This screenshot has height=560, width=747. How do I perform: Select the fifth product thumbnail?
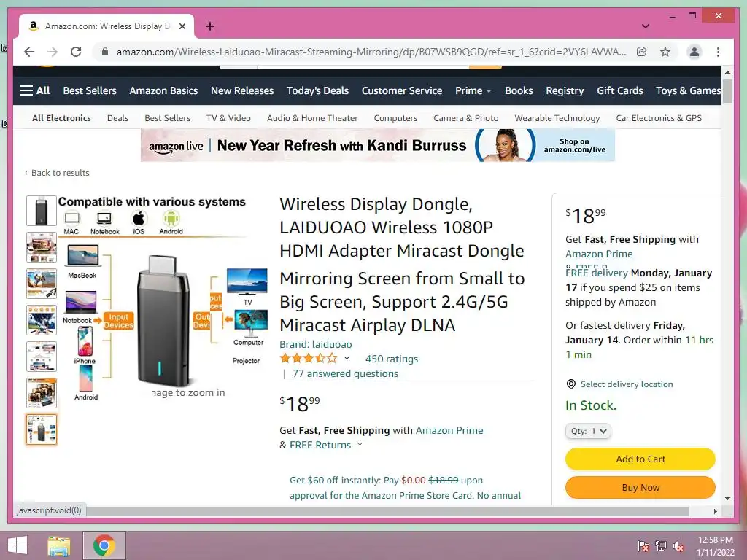[42, 356]
